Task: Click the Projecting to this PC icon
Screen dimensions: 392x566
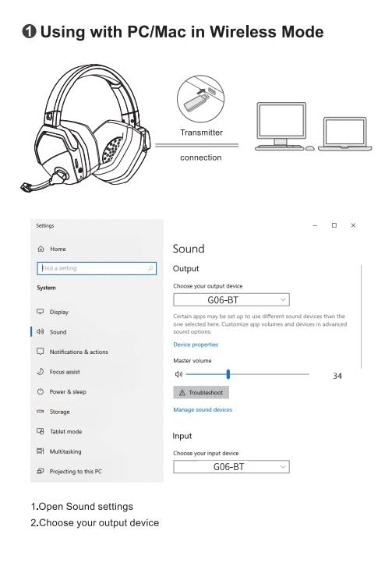Action: click(41, 471)
